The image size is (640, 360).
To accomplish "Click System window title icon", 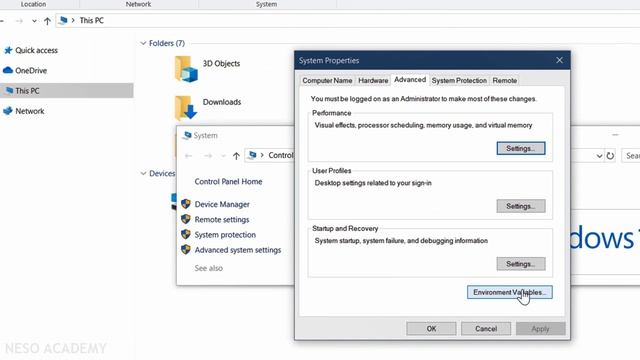I will (187, 135).
